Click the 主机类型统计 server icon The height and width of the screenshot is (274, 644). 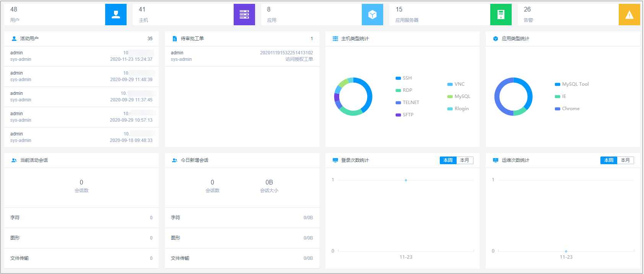[x=335, y=39]
